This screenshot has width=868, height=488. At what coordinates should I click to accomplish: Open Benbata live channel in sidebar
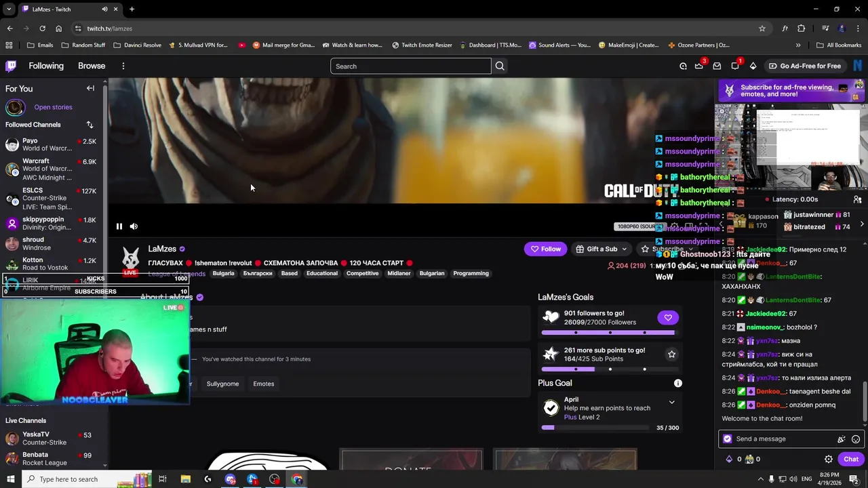point(52,458)
